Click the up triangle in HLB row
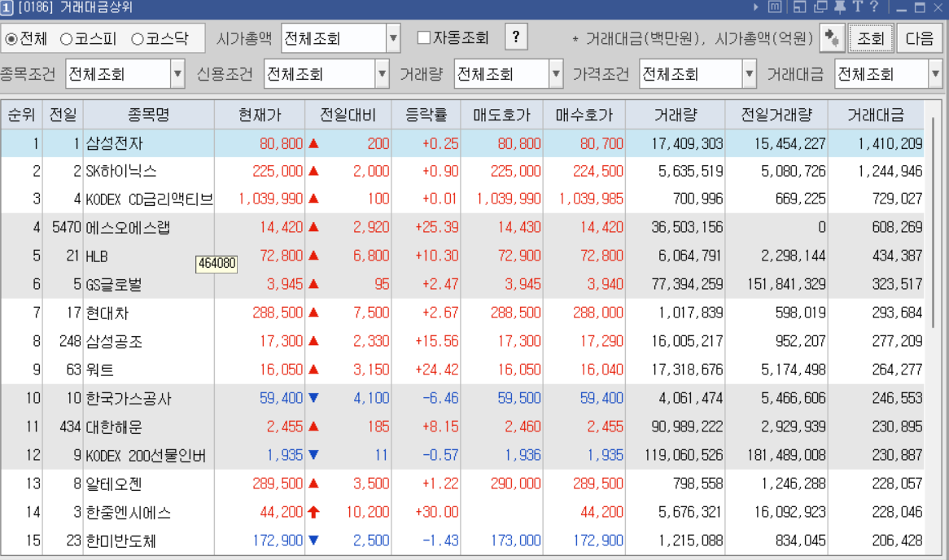 [313, 256]
